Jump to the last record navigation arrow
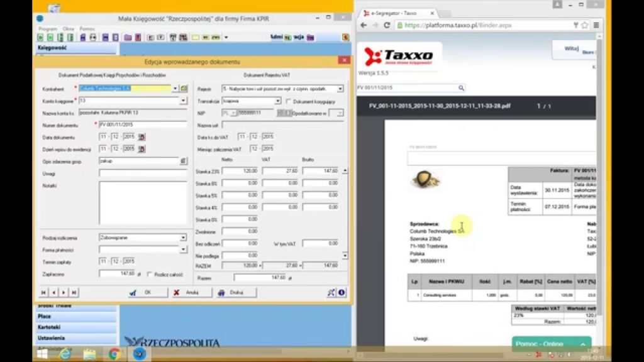644x362 pixels. pyautogui.click(x=74, y=292)
